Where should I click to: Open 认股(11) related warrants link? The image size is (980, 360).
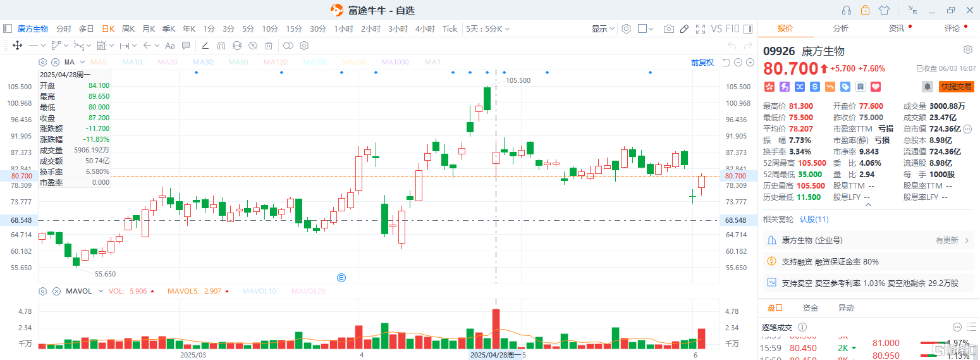coord(814,219)
